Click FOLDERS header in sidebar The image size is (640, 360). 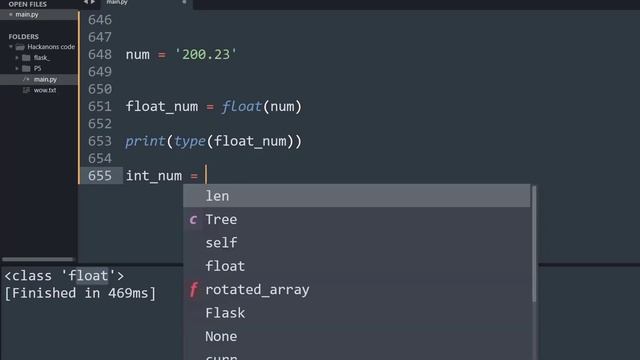point(24,37)
